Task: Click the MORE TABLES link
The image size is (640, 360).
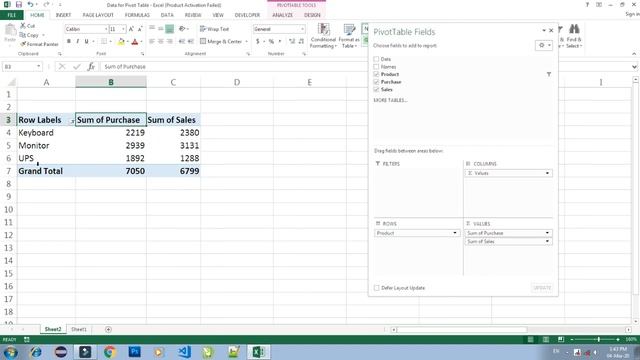Action: 390,100
